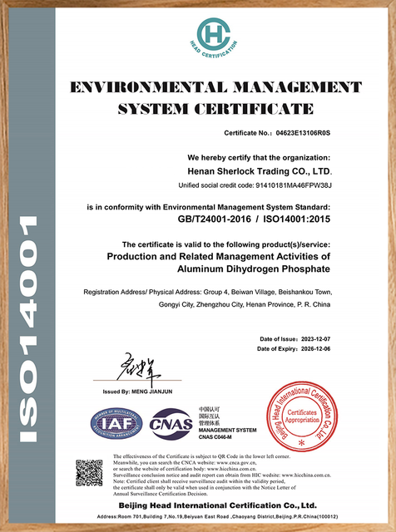Click 'MANAGEMENT SYSTEM' under the Chinese text

[228, 431]
